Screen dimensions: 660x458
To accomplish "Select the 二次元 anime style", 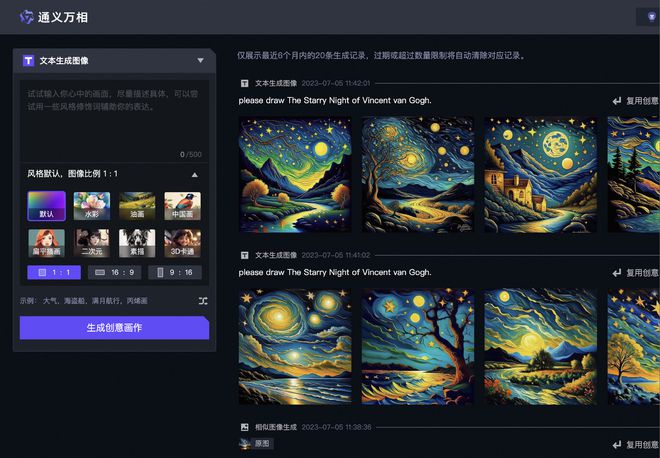I will (x=92, y=243).
